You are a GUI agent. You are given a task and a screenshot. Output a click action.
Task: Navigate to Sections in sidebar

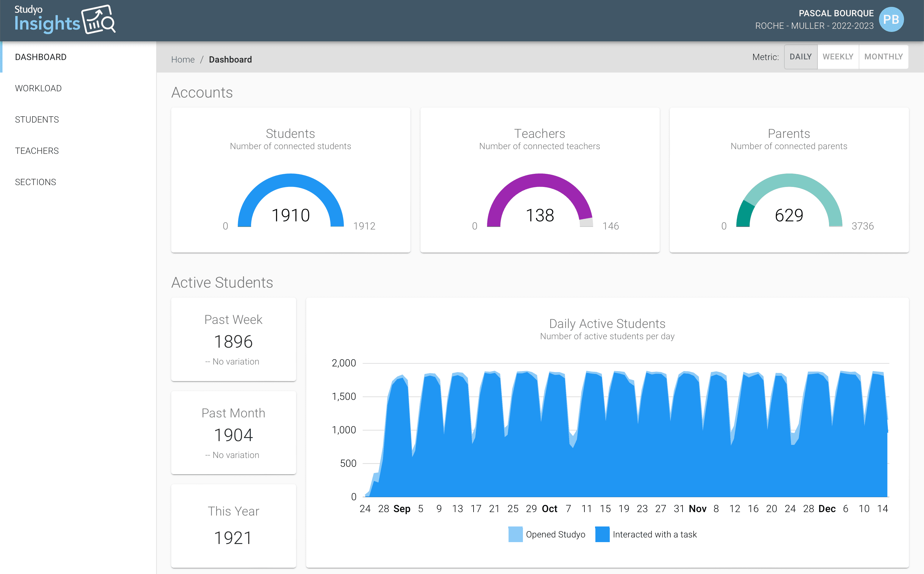tap(35, 182)
